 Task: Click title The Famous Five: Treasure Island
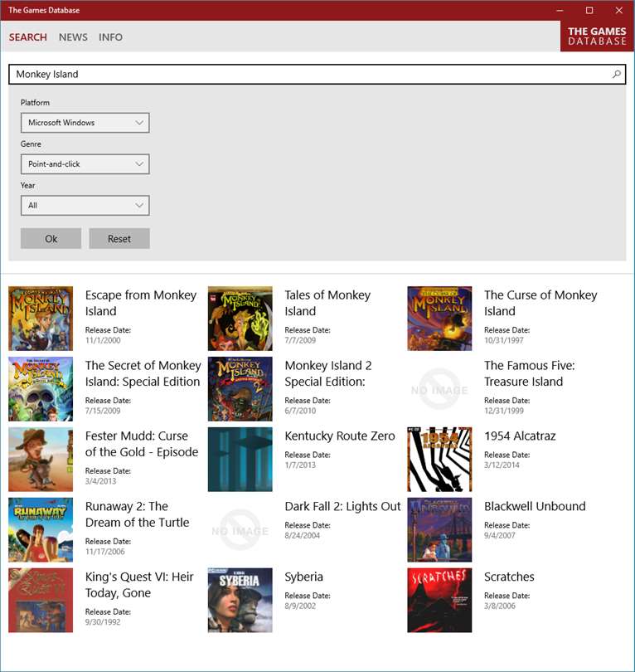(530, 373)
